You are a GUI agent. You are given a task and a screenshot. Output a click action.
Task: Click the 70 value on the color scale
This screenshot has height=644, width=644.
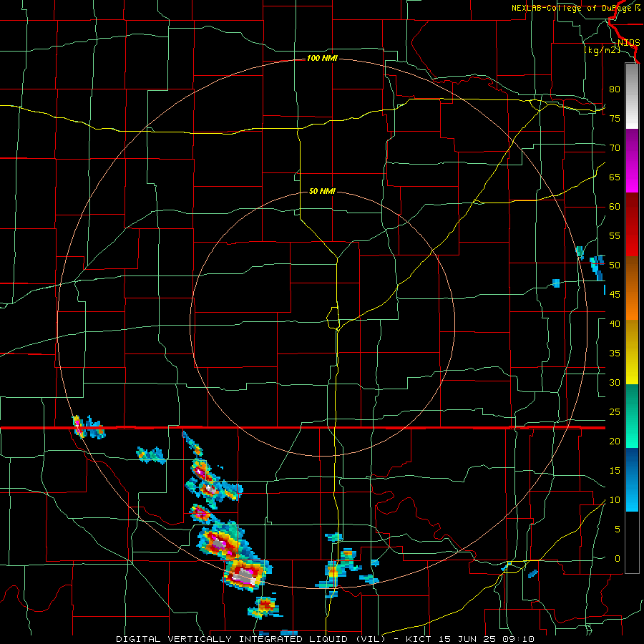[x=615, y=148]
